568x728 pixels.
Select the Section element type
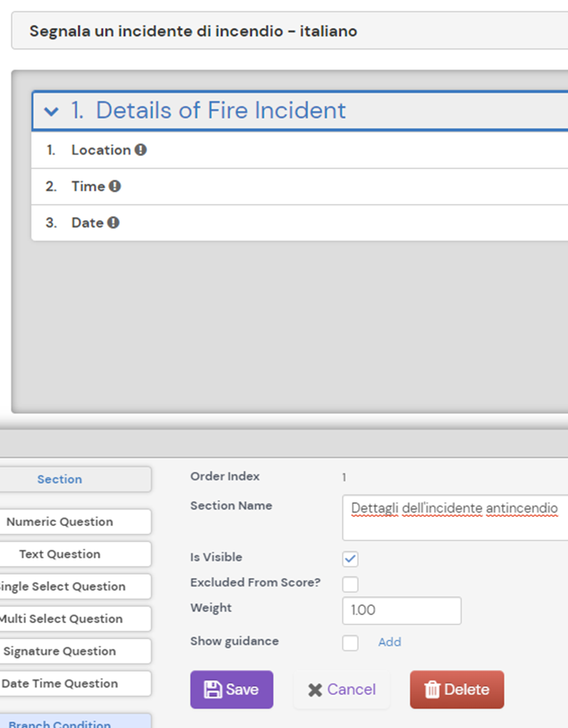click(60, 480)
